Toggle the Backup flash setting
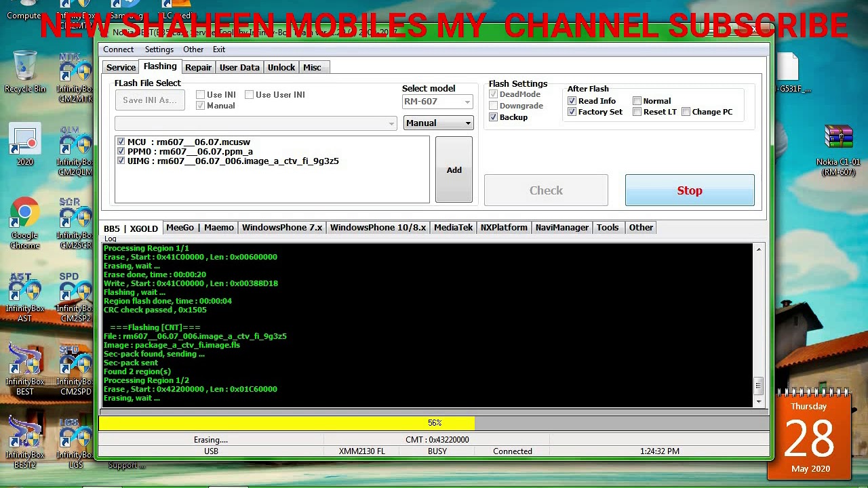This screenshot has height=488, width=868. click(x=493, y=117)
